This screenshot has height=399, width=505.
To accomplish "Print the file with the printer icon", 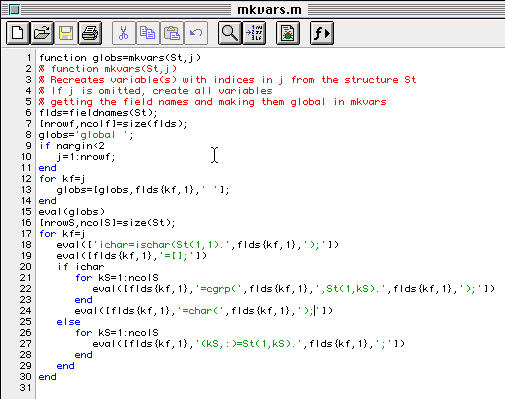I will click(90, 33).
